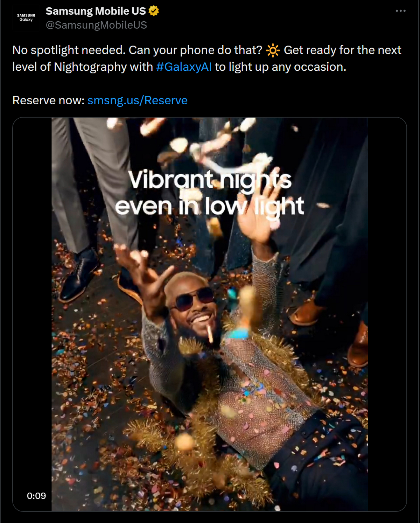Click the man's sunglasses in the video
This screenshot has width=420, height=523.
[194, 299]
